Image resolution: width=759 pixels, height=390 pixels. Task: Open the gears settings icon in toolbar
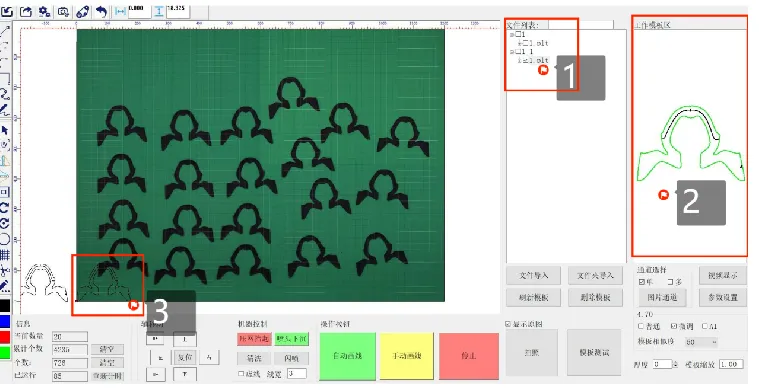pyautogui.click(x=45, y=12)
